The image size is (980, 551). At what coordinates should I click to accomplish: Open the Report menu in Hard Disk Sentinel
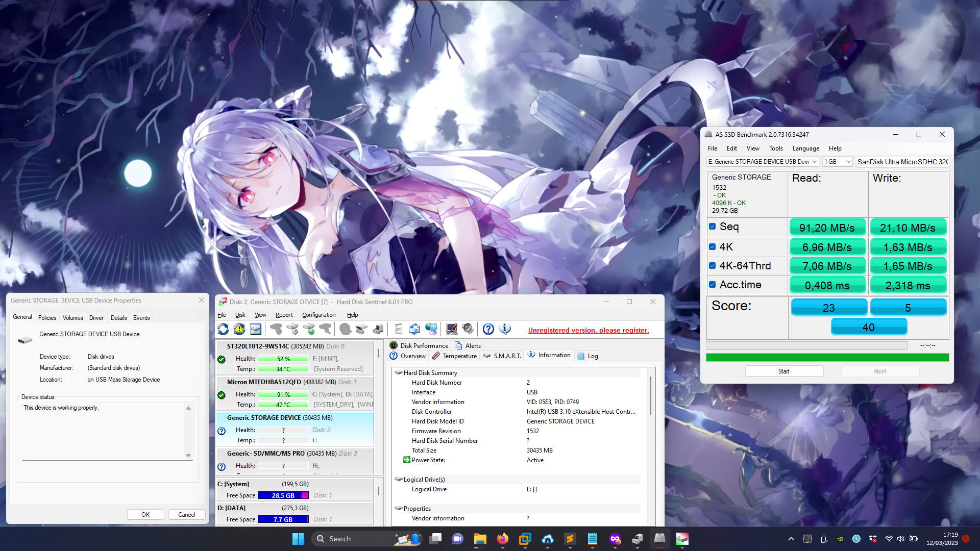tap(284, 315)
